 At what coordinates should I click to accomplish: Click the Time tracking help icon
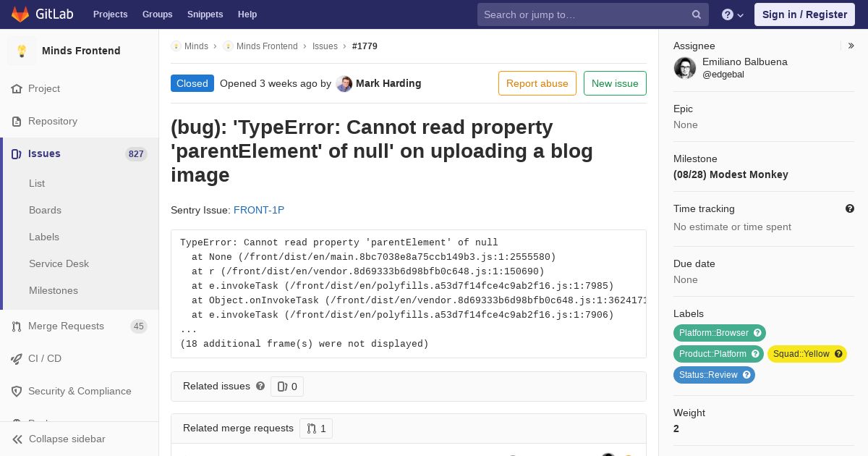point(850,208)
